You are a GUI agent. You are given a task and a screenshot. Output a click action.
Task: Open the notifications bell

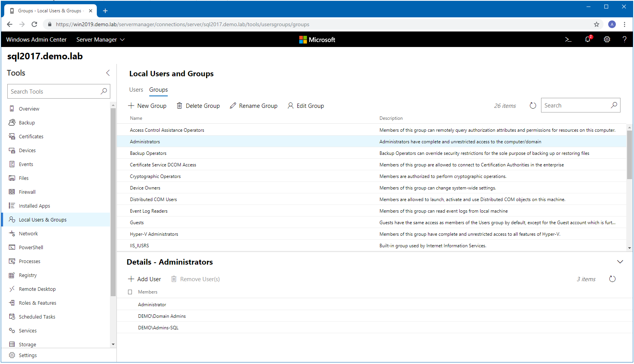[588, 39]
